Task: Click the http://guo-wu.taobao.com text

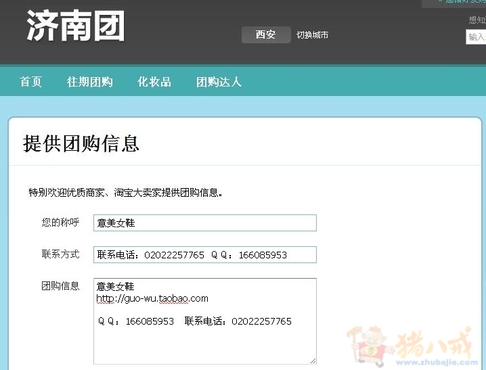Action: [x=152, y=298]
